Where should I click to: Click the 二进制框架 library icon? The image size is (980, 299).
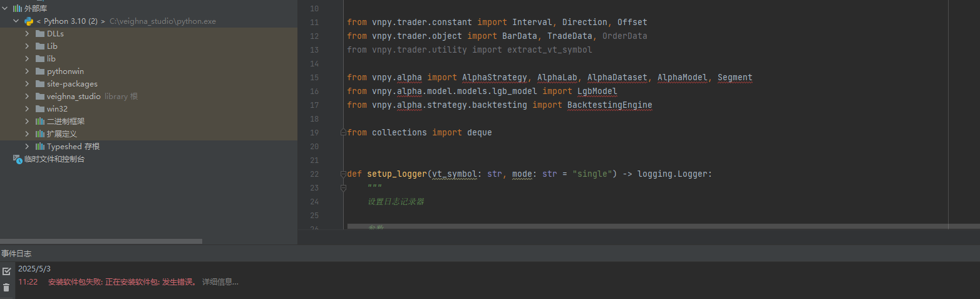[x=40, y=122]
